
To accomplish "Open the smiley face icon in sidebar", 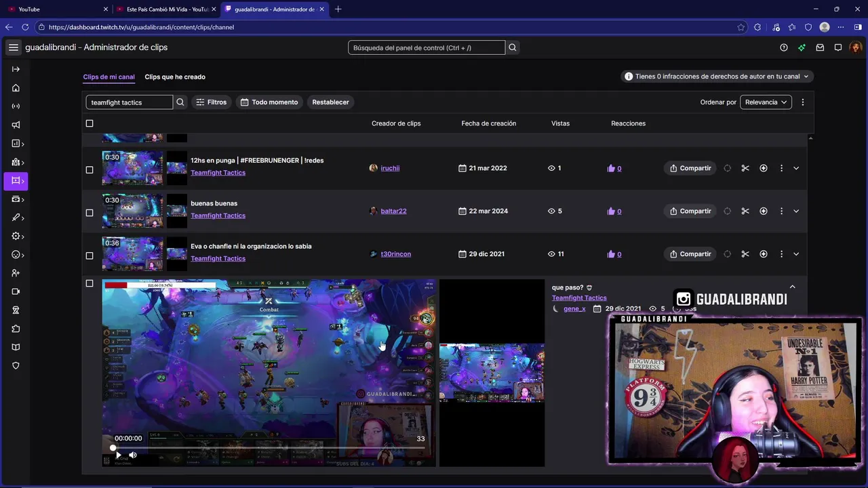I will coord(17,255).
